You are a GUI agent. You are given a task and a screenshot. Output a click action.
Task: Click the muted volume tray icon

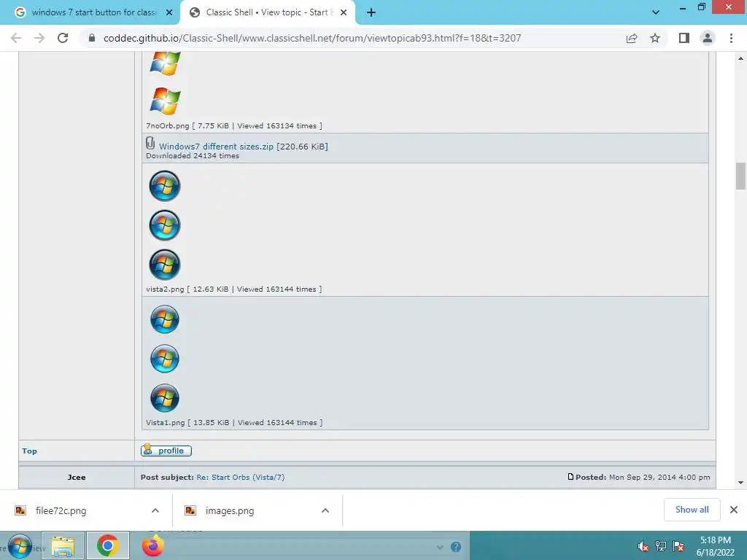pos(643,546)
